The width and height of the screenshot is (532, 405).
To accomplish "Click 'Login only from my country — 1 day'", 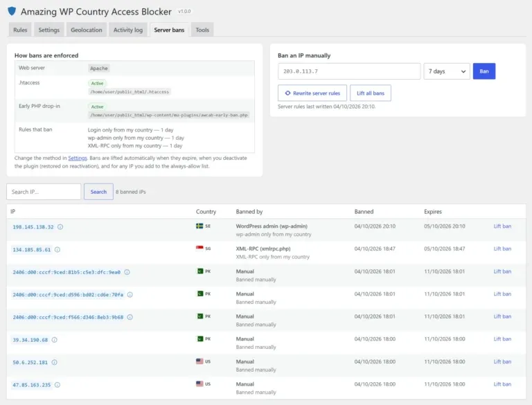I will [x=131, y=130].
